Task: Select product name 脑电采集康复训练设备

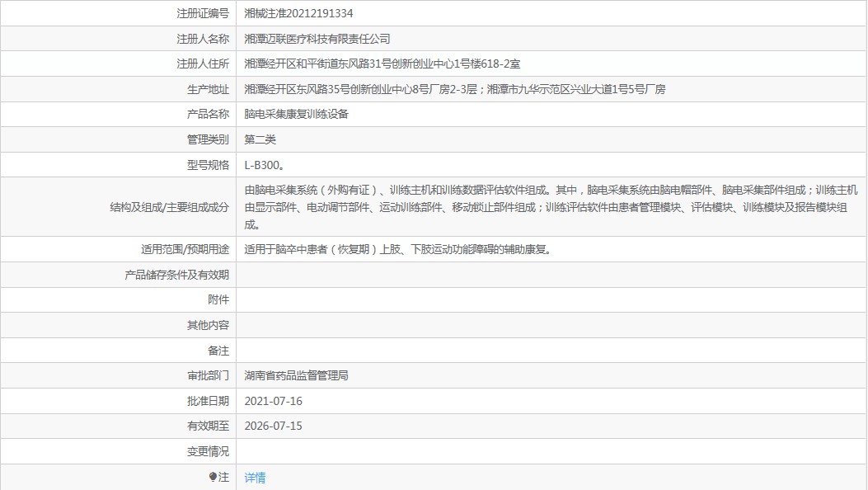Action: (296, 114)
